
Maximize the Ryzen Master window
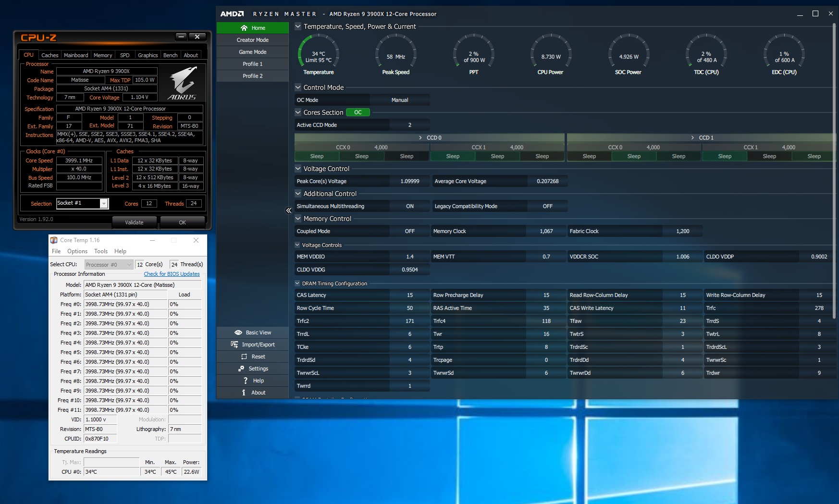pyautogui.click(x=815, y=13)
